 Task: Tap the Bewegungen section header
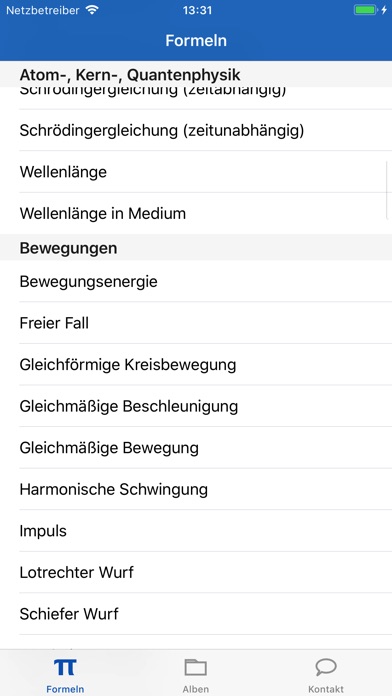click(196, 248)
